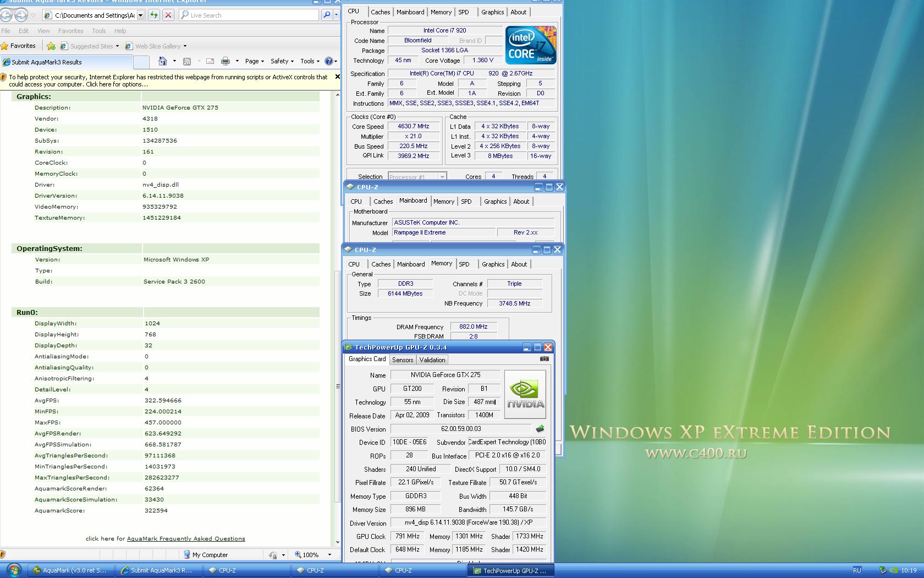The image size is (924, 578).
Task: Click the IE Forward navigation arrow
Action: (21, 15)
